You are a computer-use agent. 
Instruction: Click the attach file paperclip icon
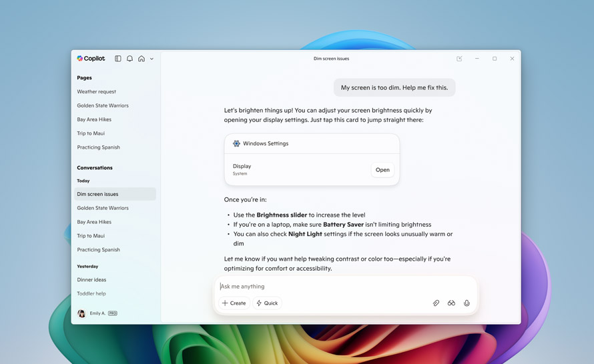[436, 303]
